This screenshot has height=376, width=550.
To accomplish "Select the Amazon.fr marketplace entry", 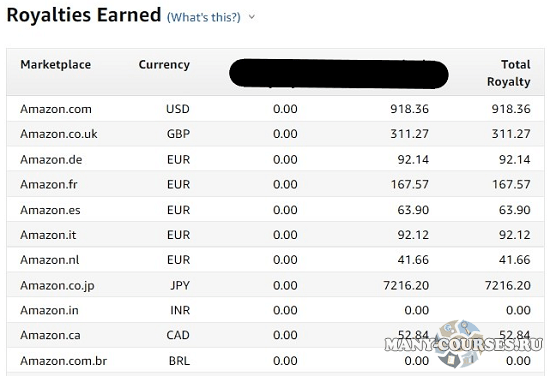I will click(x=49, y=184).
